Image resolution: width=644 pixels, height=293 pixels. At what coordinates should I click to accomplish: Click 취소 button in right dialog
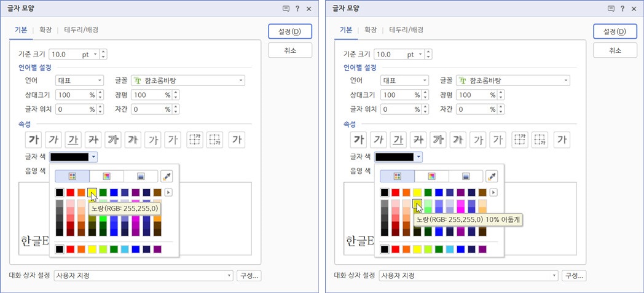pos(615,50)
